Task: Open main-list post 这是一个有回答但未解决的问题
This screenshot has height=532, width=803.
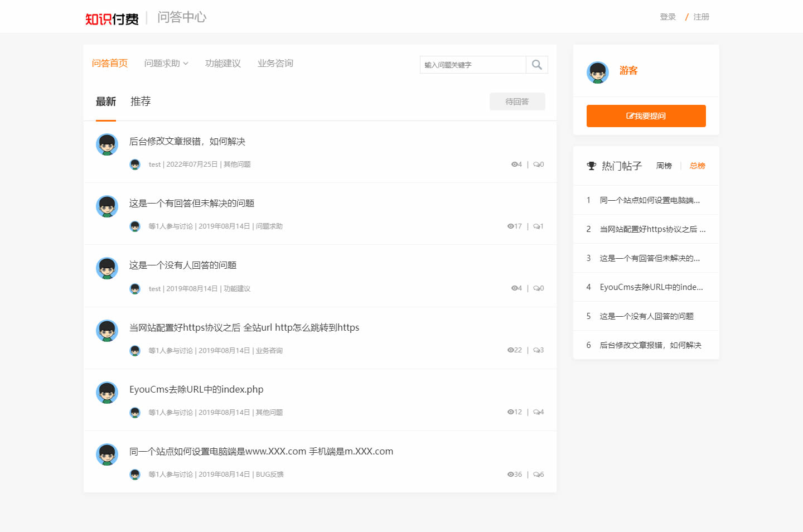Action: click(x=192, y=204)
